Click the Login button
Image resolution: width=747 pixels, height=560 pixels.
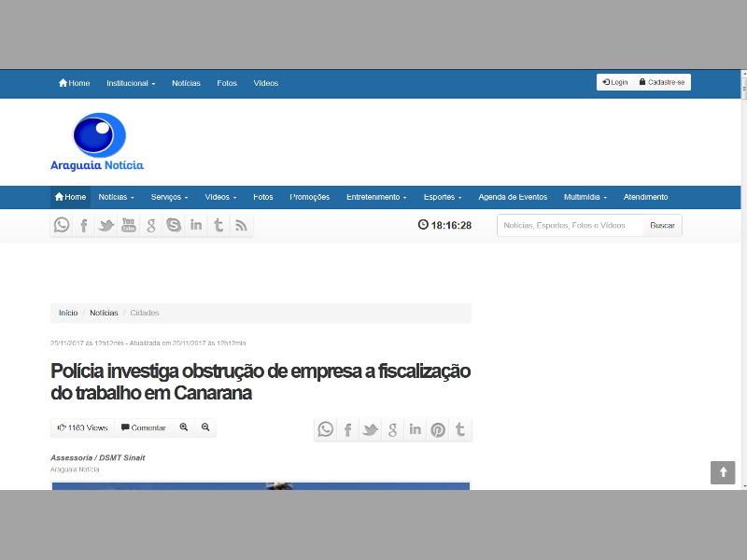(x=615, y=82)
